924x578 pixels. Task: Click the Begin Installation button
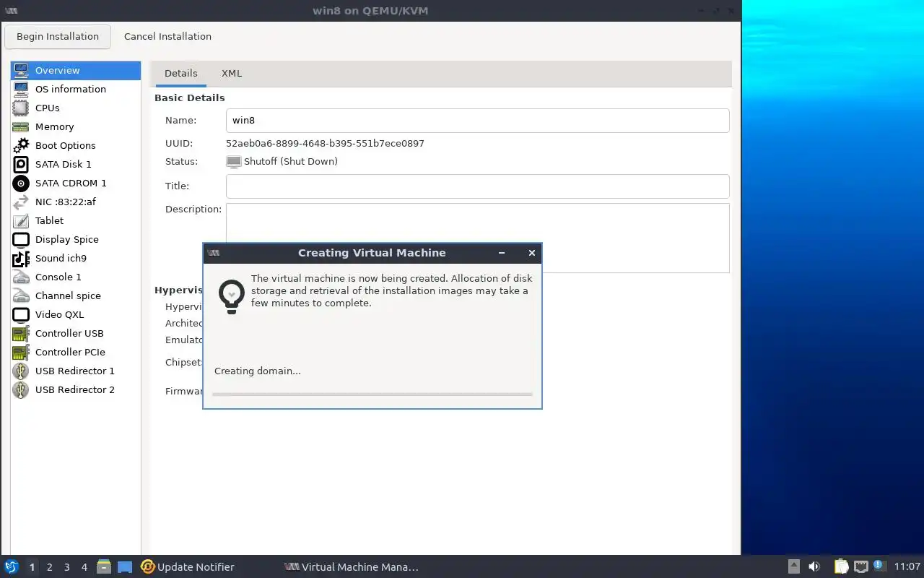point(58,36)
